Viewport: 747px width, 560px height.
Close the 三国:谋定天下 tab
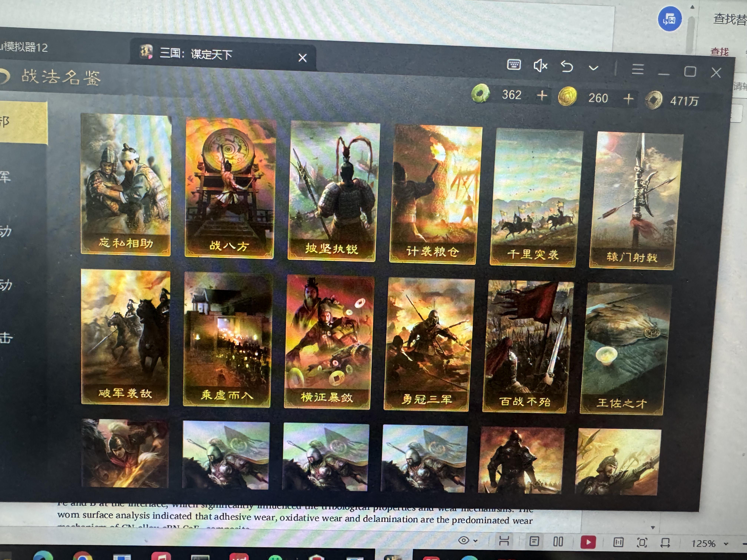click(302, 58)
